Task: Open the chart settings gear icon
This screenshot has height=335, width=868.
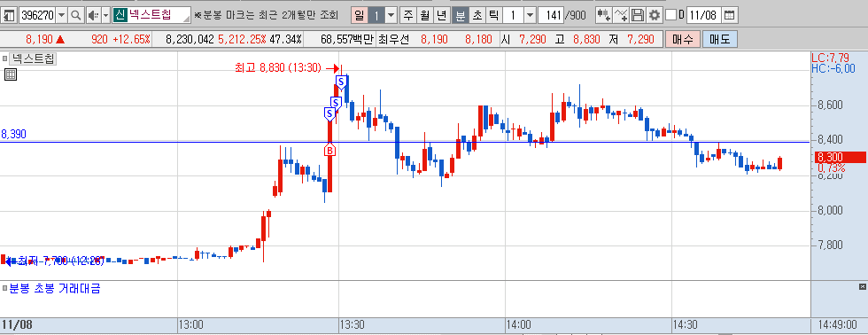Action: (x=655, y=15)
